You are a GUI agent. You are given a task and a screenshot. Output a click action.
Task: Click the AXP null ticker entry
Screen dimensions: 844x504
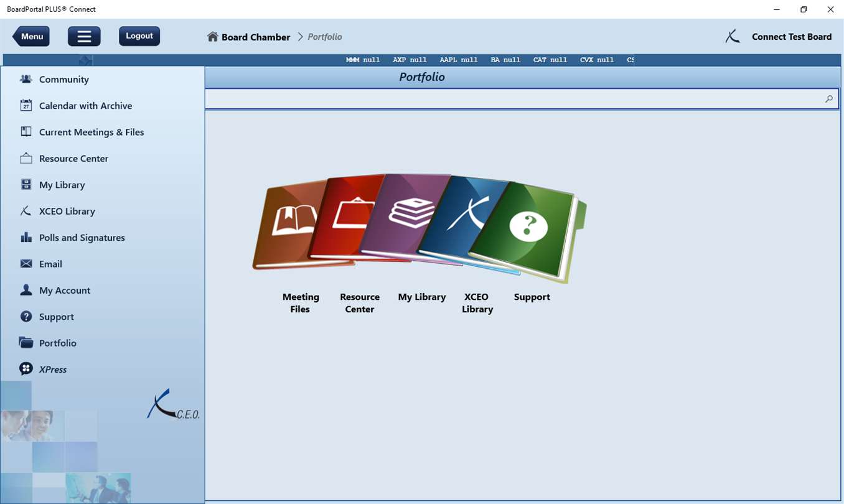coord(410,60)
